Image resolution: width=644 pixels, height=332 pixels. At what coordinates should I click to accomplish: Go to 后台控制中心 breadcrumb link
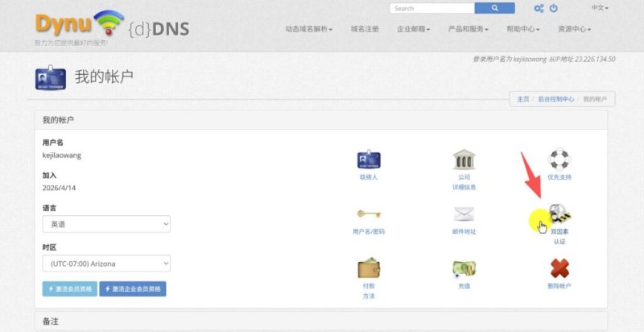pyautogui.click(x=556, y=99)
